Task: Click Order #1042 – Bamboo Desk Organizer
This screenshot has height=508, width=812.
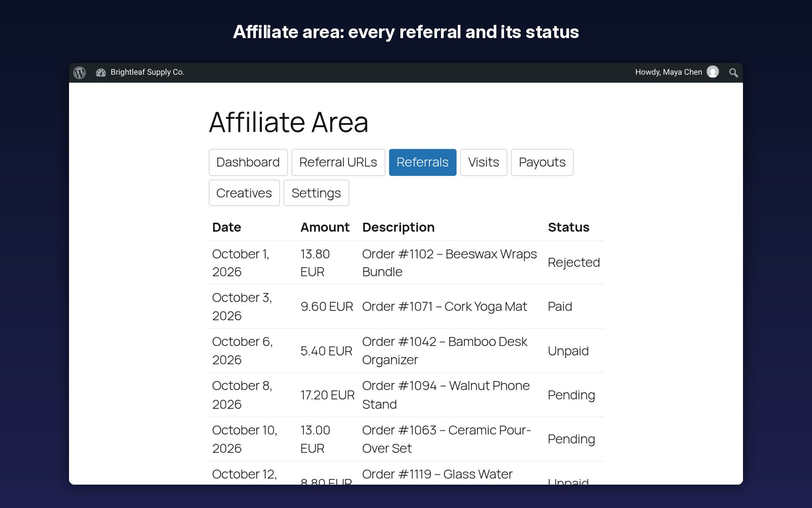Action: (445, 351)
